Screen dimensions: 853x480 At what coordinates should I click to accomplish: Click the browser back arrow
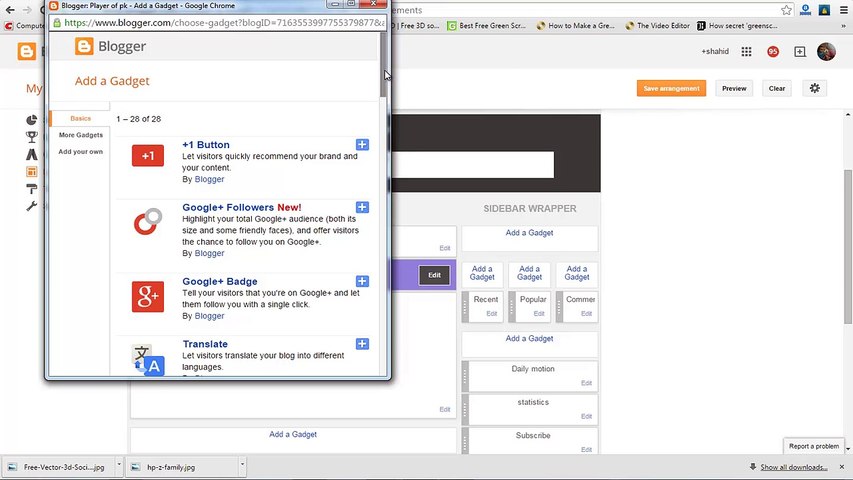[10, 10]
